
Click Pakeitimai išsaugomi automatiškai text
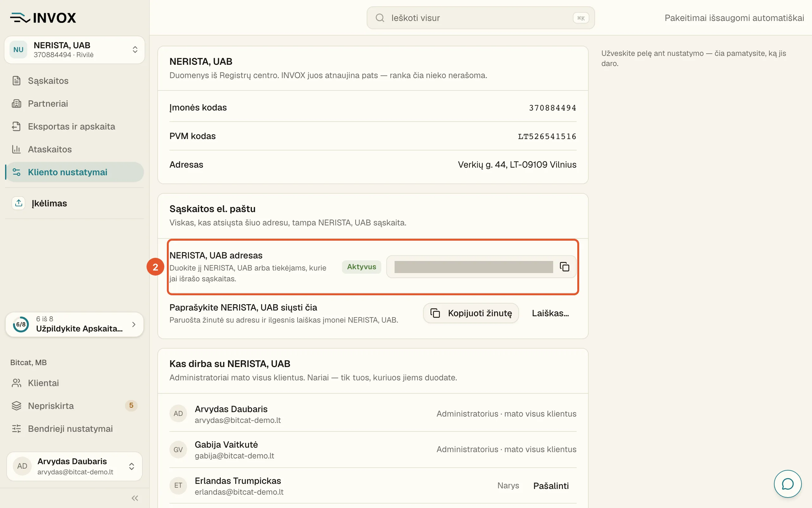[734, 18]
